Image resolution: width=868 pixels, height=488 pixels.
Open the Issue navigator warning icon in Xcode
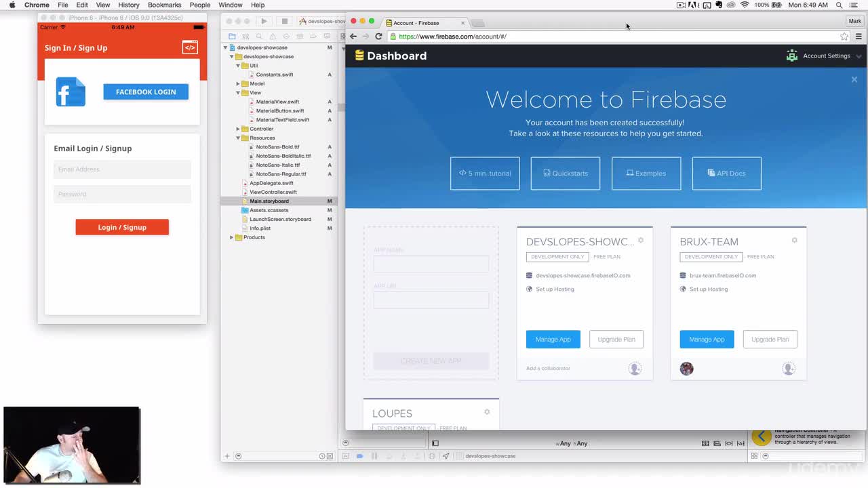coord(273,36)
